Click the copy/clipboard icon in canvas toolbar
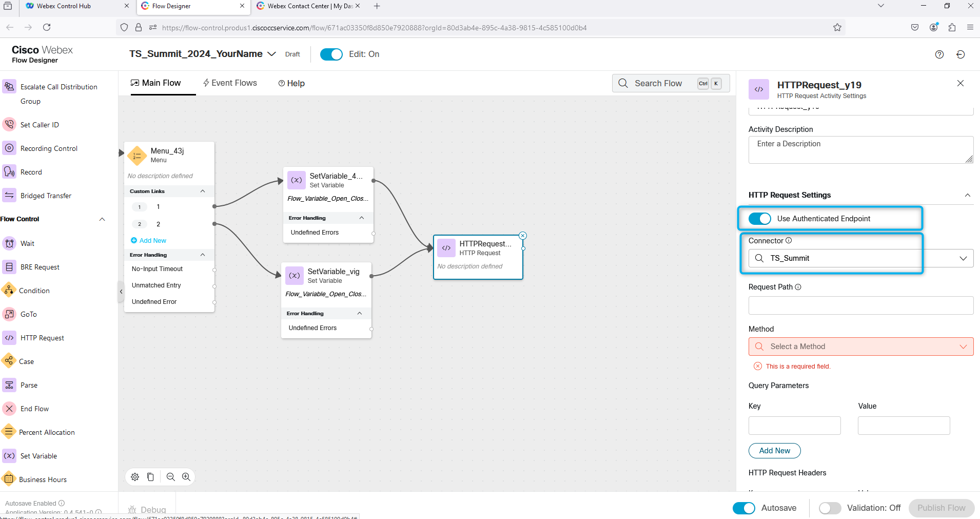The height and width of the screenshot is (519, 980). coord(150,477)
